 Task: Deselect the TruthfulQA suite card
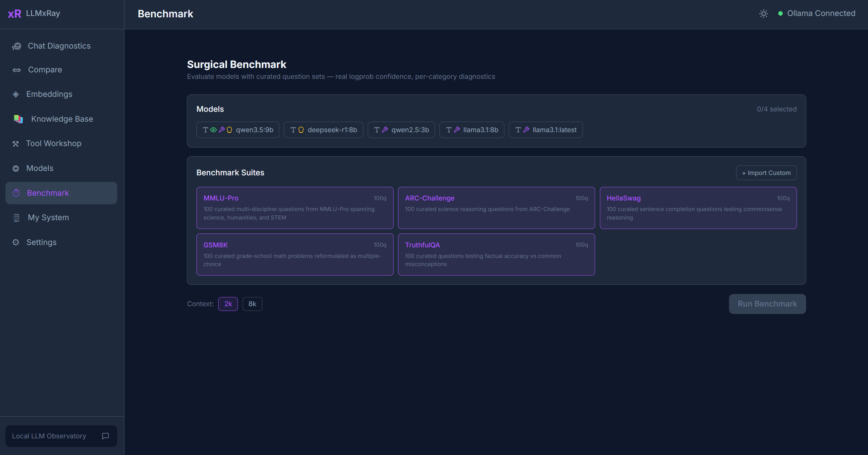point(496,254)
